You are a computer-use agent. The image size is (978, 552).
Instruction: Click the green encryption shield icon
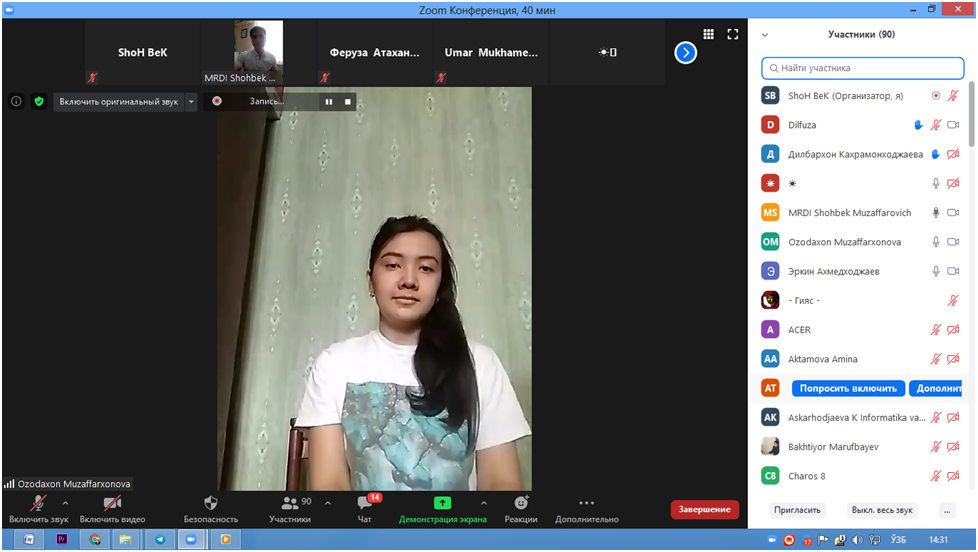pyautogui.click(x=39, y=101)
